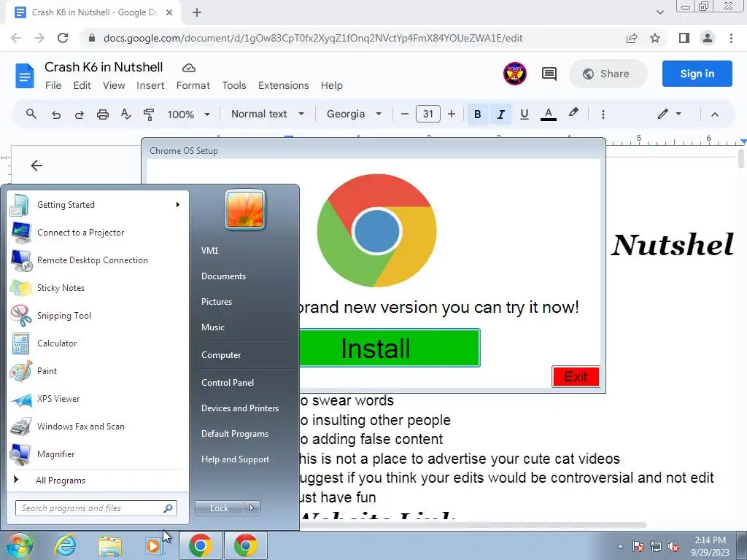Bookmark this tab with the star icon

[x=655, y=38]
